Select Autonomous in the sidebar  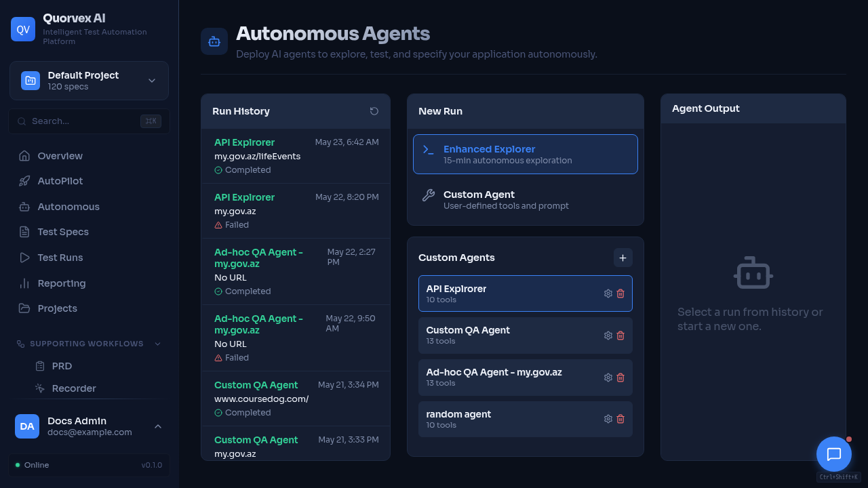(89, 207)
